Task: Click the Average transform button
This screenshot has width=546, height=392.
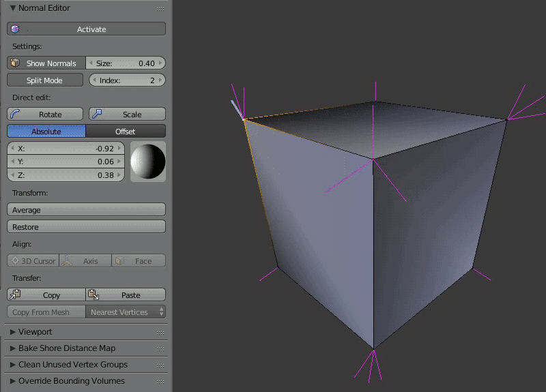Action: pos(87,210)
